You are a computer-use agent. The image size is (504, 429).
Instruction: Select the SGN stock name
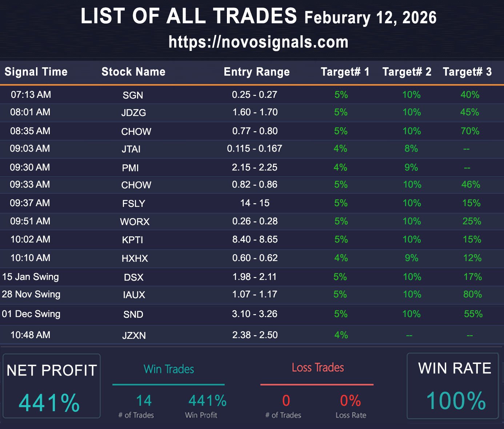133,95
